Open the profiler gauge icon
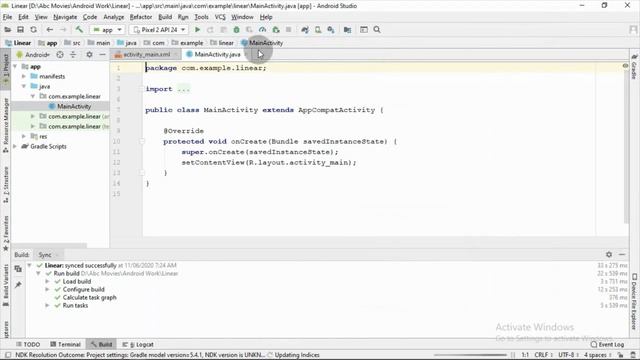The height and width of the screenshot is (360, 640). coord(262,30)
